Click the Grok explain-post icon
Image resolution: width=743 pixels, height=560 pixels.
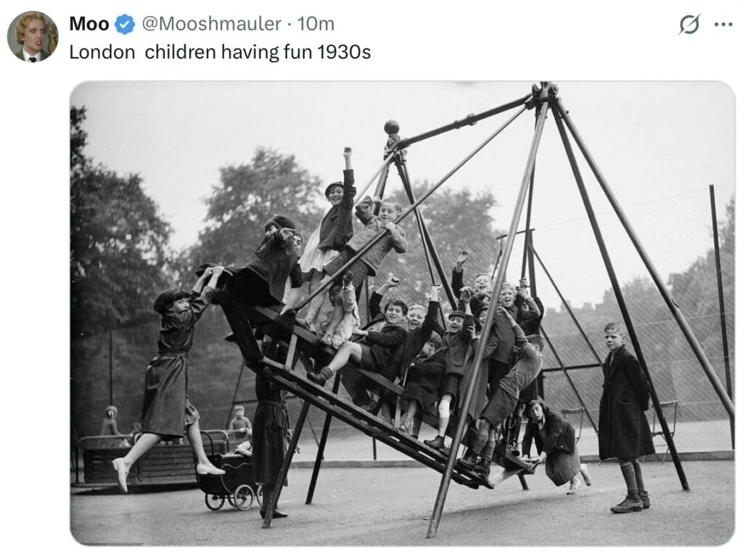click(x=689, y=24)
